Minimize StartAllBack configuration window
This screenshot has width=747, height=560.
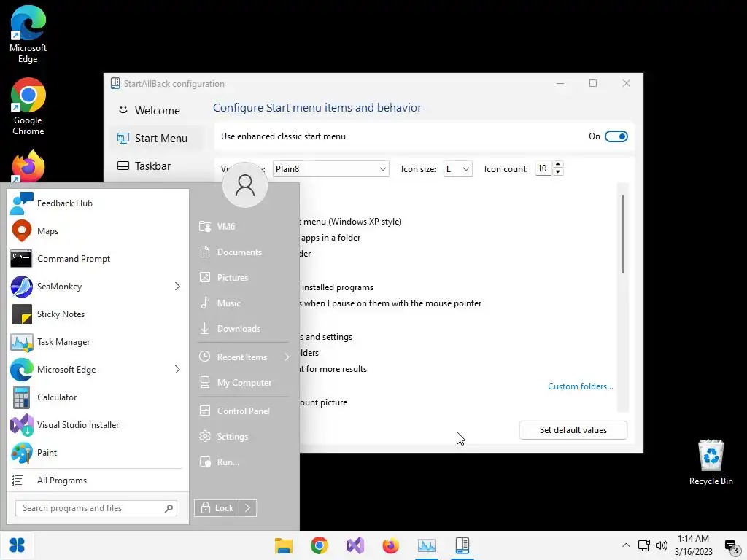pyautogui.click(x=560, y=83)
